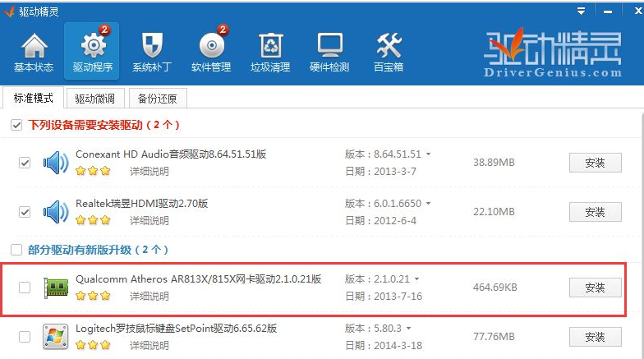644x359 pixels.
Task: Click the 下列设备需要安装驱动 (2个) heading
Action: tap(103, 125)
